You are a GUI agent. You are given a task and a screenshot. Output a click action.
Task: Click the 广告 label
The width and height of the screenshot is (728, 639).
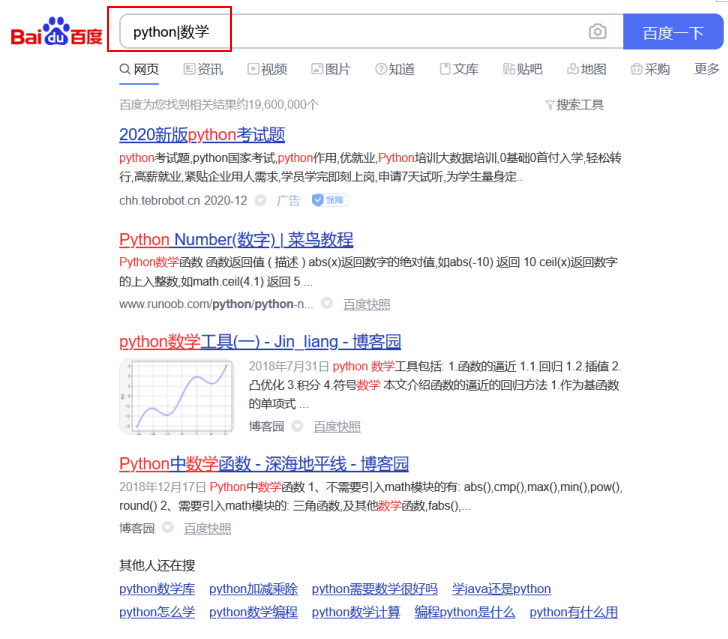click(x=288, y=201)
